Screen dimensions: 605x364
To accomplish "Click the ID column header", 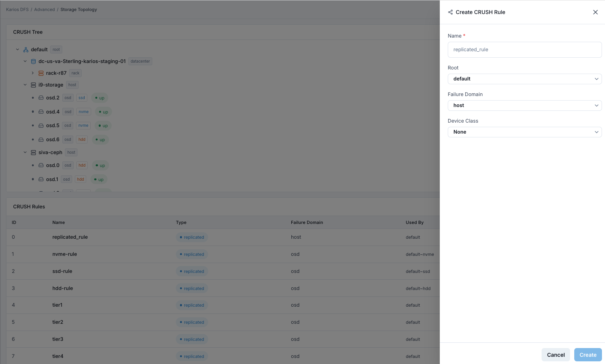I will [14, 222].
